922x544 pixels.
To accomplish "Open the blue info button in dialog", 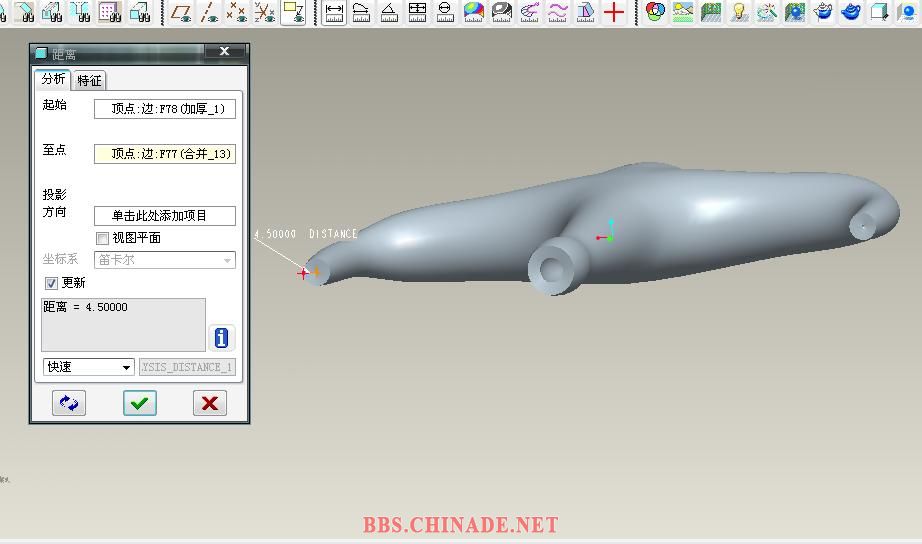I will tap(221, 338).
